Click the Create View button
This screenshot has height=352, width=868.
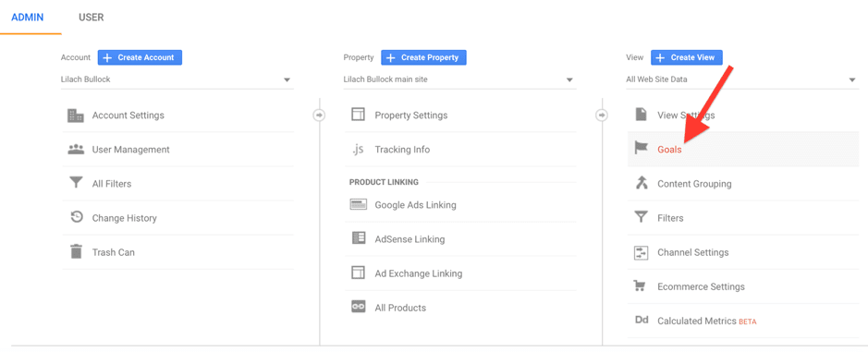(x=687, y=57)
